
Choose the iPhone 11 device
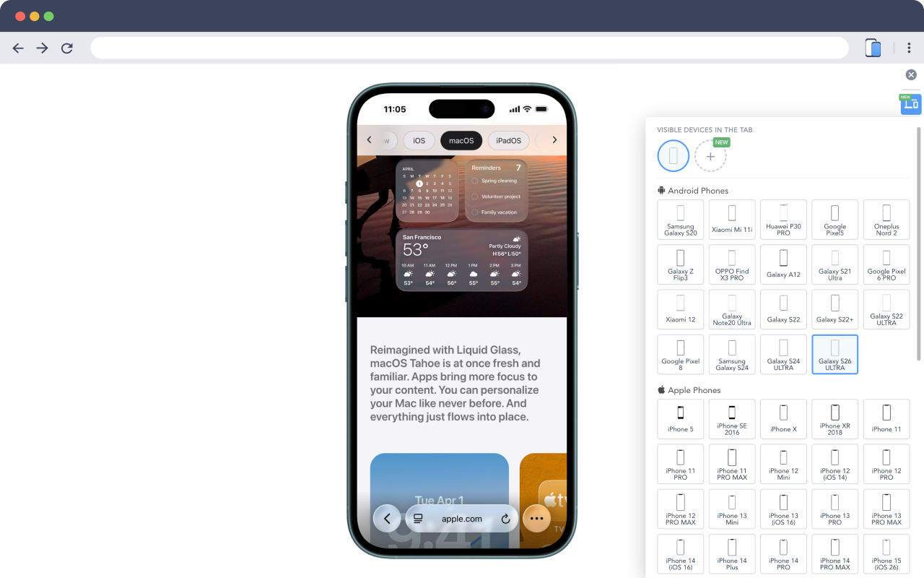[886, 420]
